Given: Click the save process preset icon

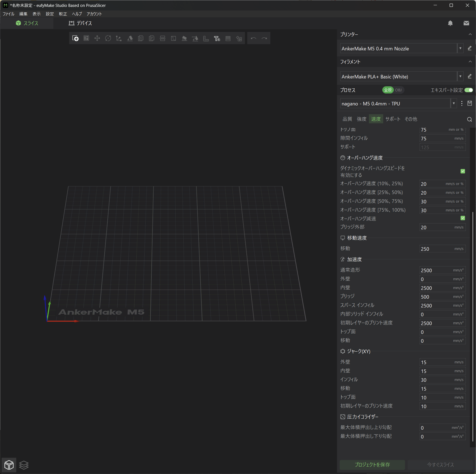Looking at the screenshot, I should [x=470, y=103].
